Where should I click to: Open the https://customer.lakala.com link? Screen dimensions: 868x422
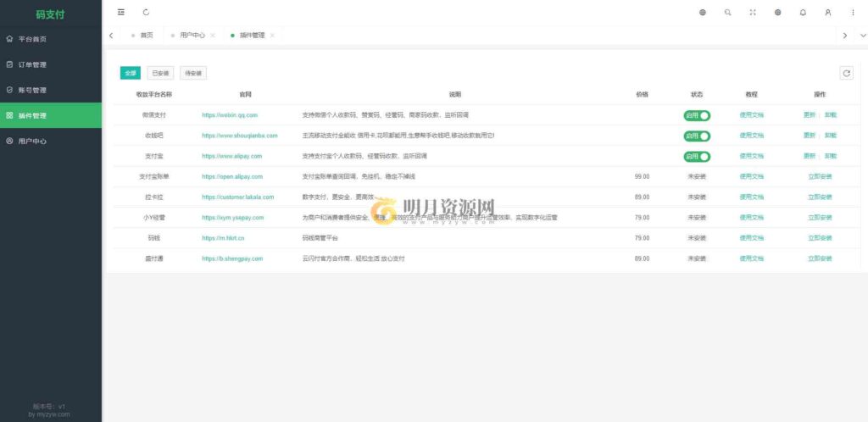tap(237, 197)
